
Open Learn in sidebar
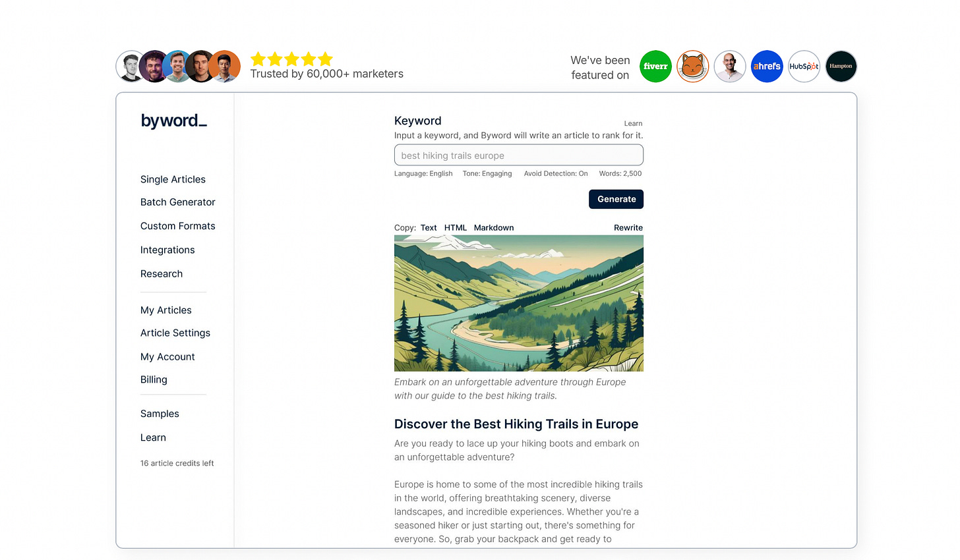(153, 437)
